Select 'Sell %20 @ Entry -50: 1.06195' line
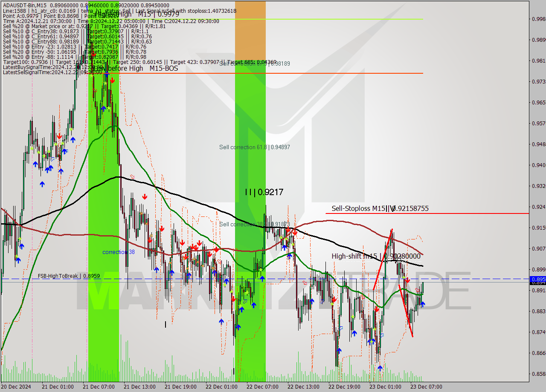The image size is (546, 392). pos(75,52)
